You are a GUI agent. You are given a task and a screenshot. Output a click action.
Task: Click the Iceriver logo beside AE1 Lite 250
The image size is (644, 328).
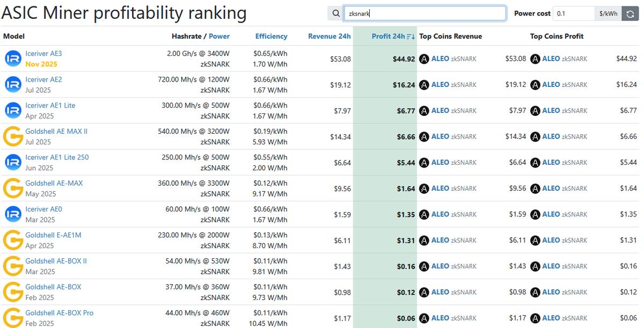tap(13, 162)
